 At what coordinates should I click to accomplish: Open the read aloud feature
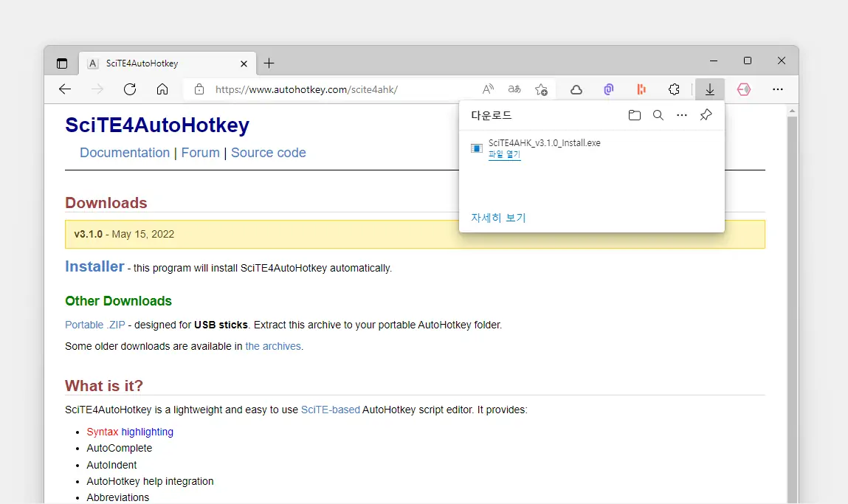click(488, 89)
